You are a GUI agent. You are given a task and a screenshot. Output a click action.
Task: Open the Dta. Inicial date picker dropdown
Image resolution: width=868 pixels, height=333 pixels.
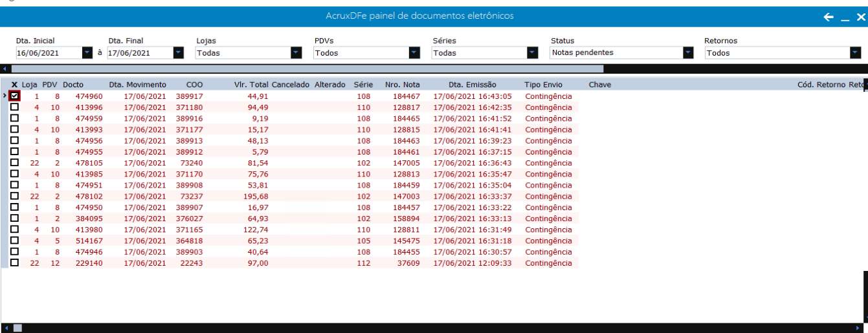click(x=87, y=53)
